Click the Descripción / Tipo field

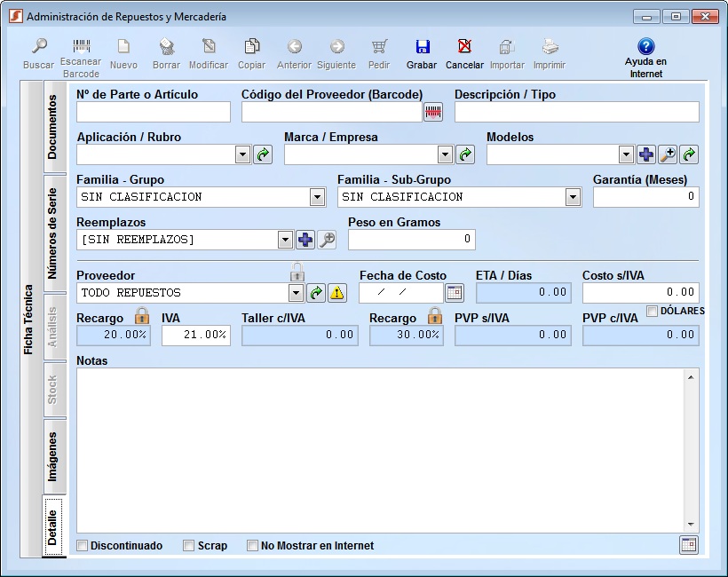click(577, 113)
